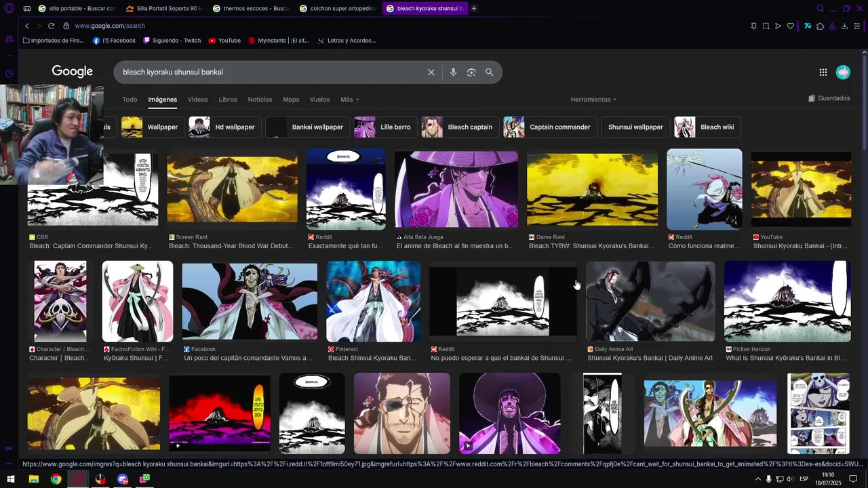Click the browser address bar URL

pyautogui.click(x=110, y=26)
